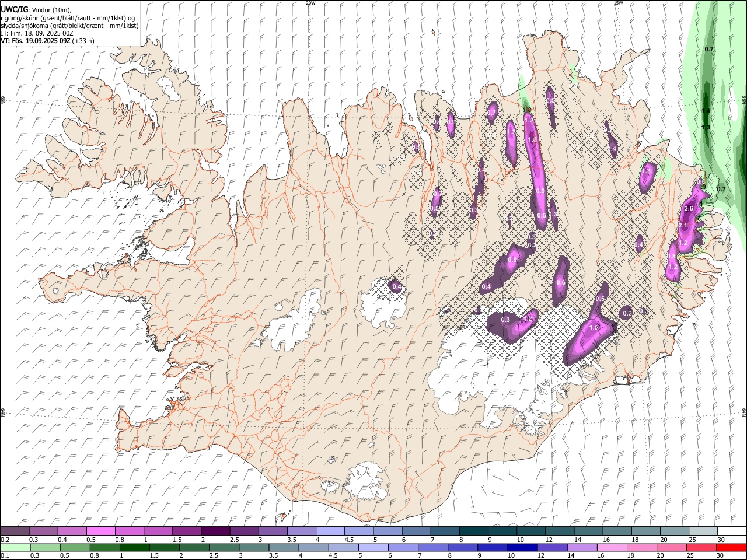Pick the rain-legend swatch starting at 0.8

tap(104, 547)
